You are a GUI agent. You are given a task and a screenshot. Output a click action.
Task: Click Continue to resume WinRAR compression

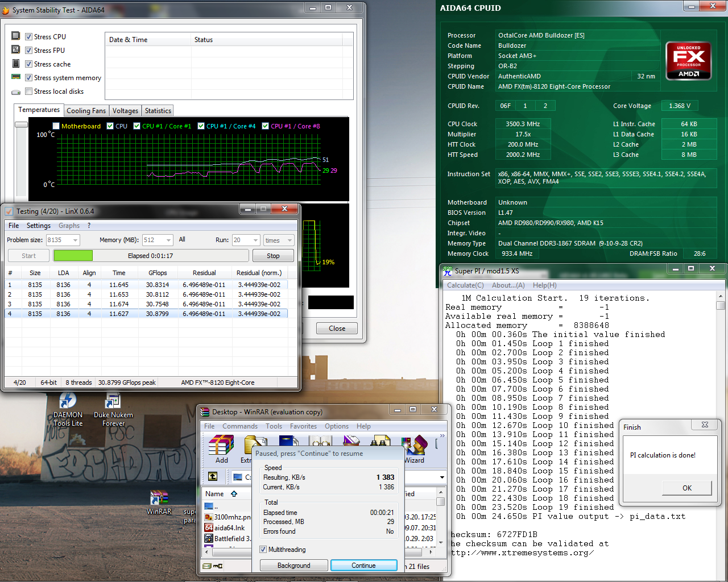pyautogui.click(x=363, y=566)
